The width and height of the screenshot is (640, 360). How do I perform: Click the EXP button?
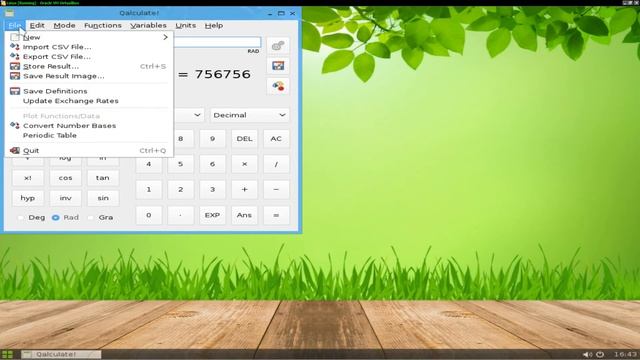coord(212,215)
